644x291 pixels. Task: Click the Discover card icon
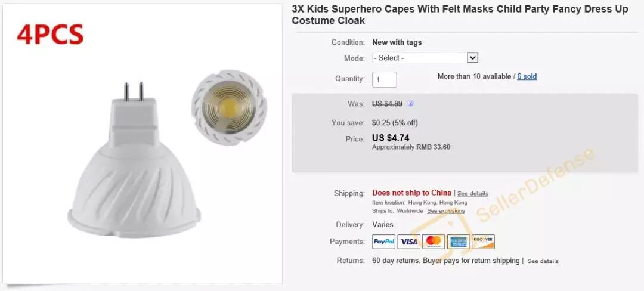483,242
